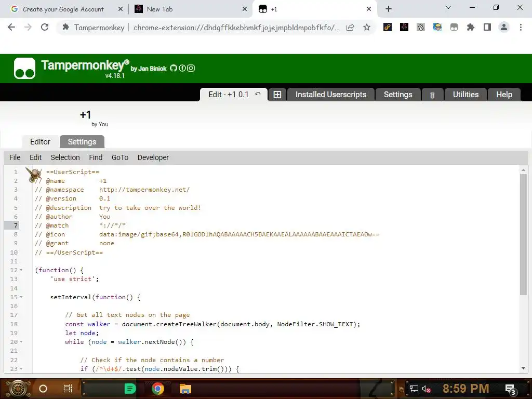Open the File menu
The width and height of the screenshot is (532, 399).
point(15,157)
